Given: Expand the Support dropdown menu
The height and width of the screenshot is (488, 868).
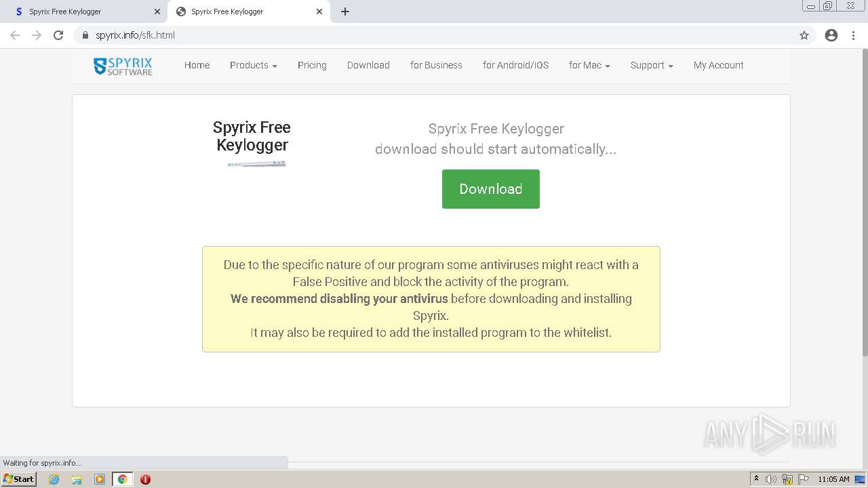Looking at the screenshot, I should tap(652, 65).
